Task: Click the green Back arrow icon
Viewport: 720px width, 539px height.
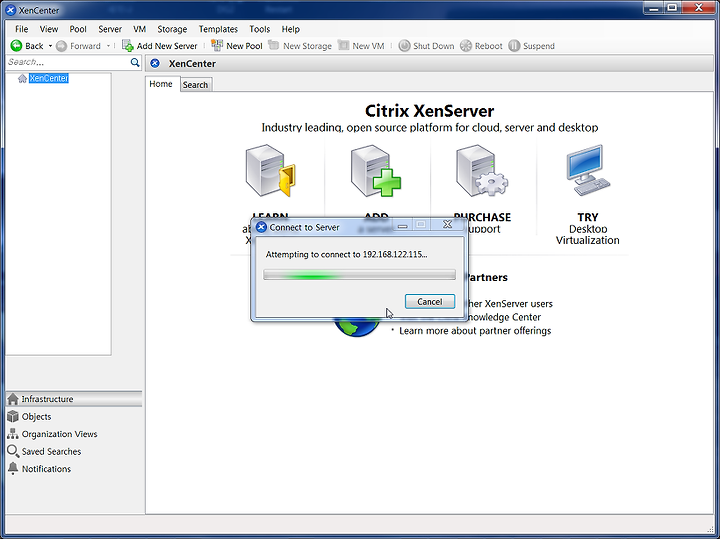Action: 16,45
